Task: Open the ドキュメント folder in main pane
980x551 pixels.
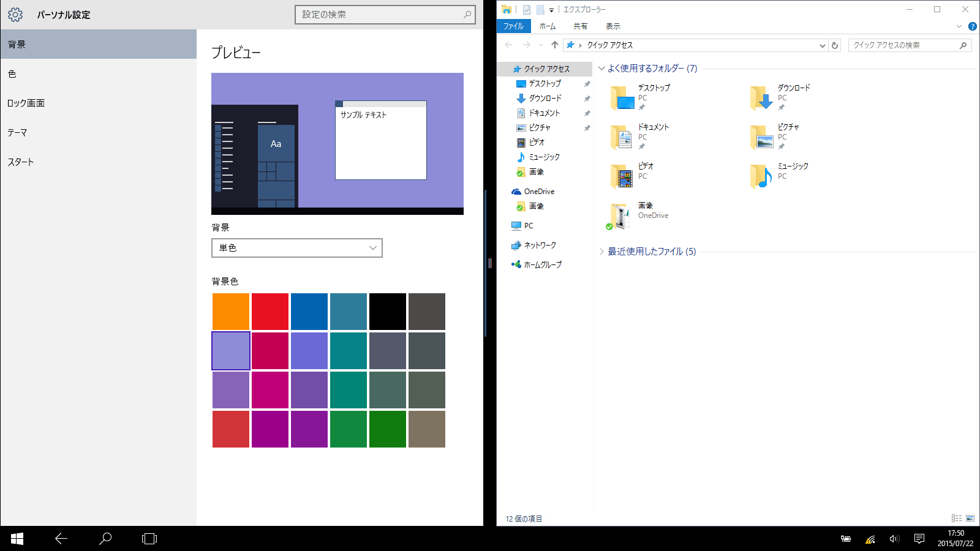Action: pyautogui.click(x=622, y=137)
